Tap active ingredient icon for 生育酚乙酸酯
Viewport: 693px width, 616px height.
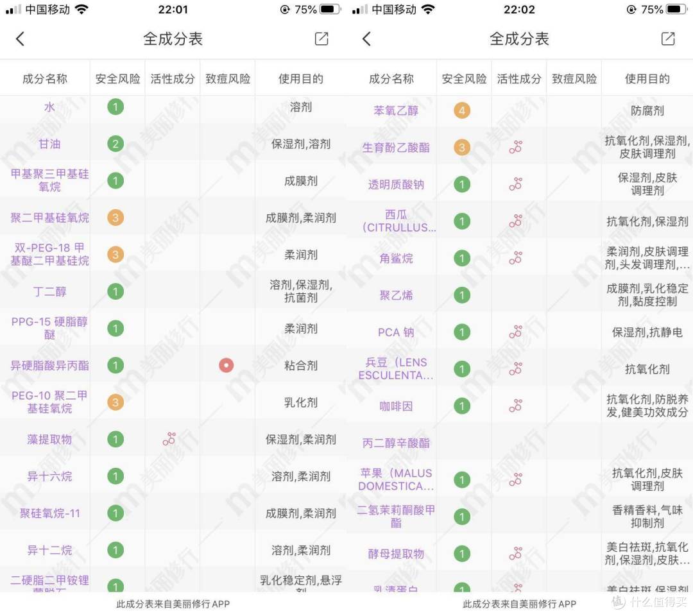click(516, 147)
